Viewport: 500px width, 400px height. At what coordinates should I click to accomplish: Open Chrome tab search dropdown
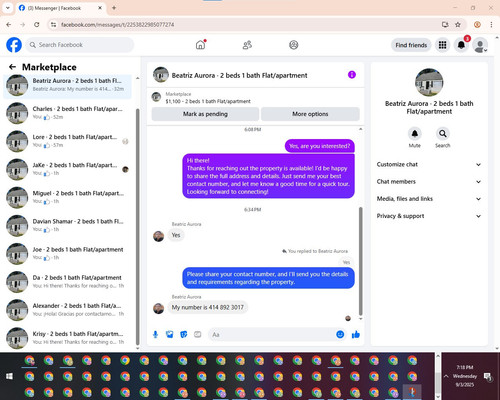coord(8,8)
